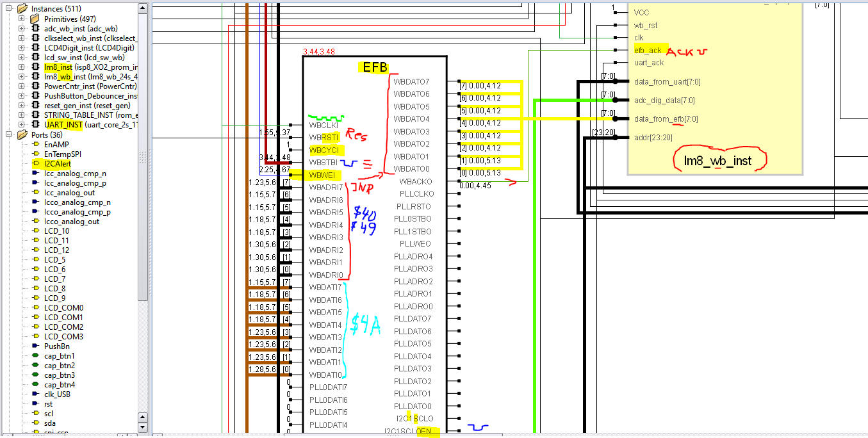Click the WBCLKI pin label

(x=323, y=125)
